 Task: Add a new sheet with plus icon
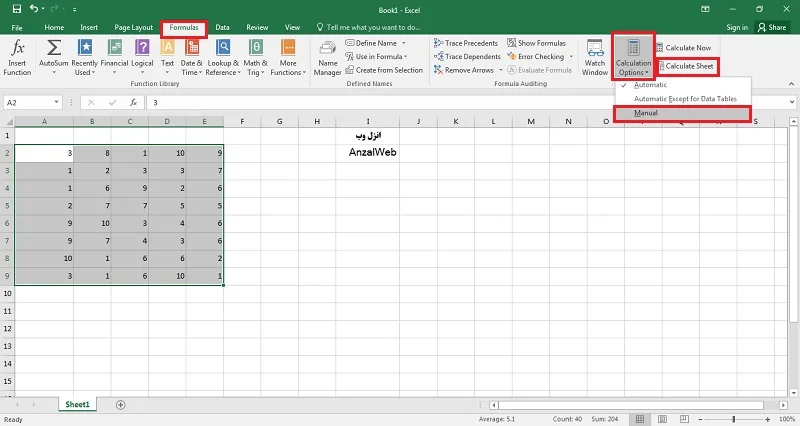click(120, 405)
